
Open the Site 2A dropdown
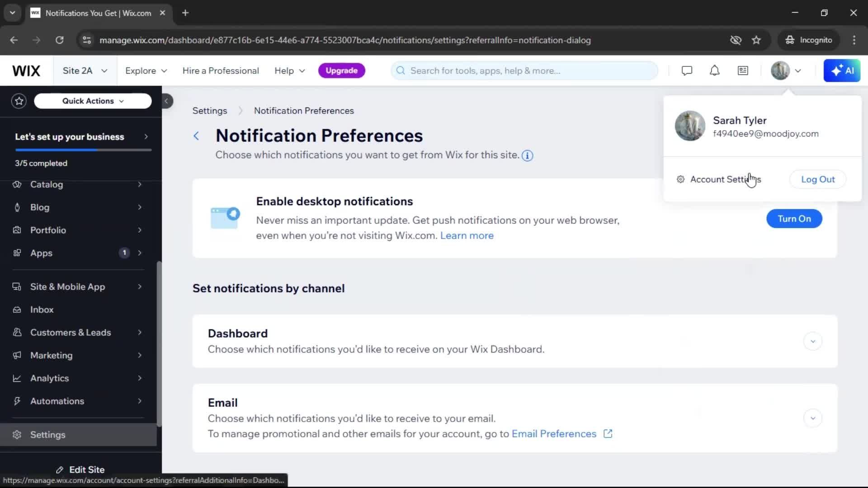[85, 71]
